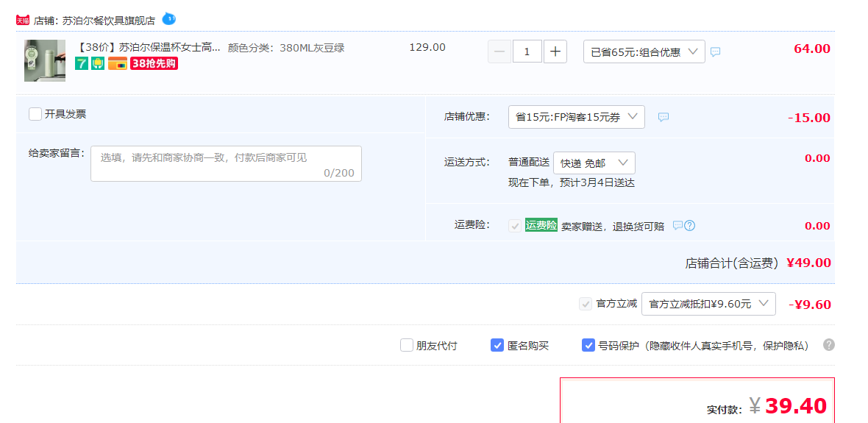Open the 官方立减抵扣¥9.60元 dropdown
868x423 pixels.
click(x=708, y=303)
